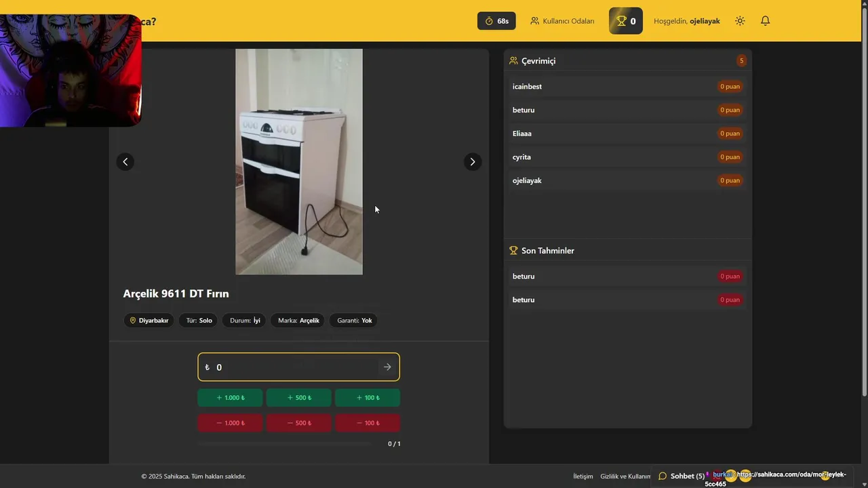Add 1.000 ₺ to guess
This screenshot has width=868, height=488.
231,398
